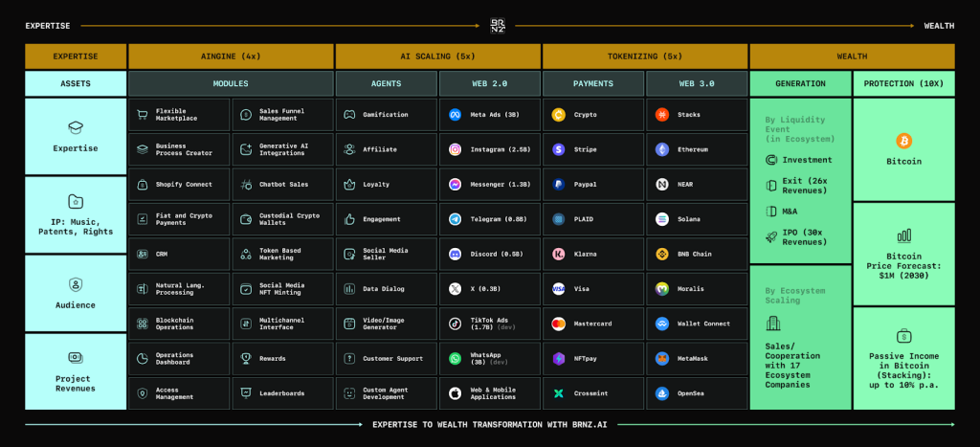
Task: Click the MetaMask fox icon
Action: [x=662, y=359]
